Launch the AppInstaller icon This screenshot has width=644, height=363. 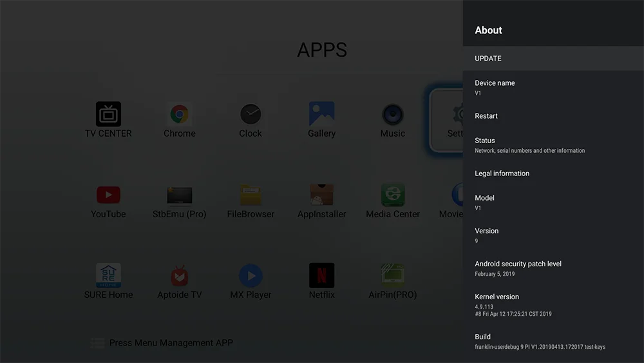(x=321, y=195)
